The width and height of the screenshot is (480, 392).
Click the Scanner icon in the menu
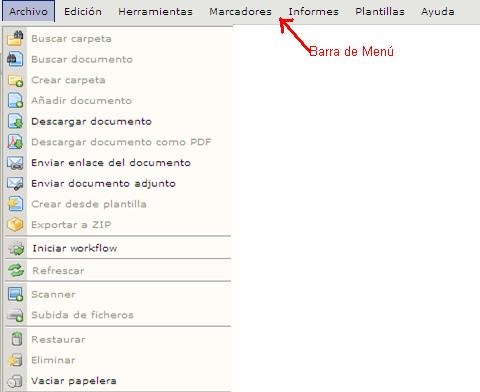[15, 294]
